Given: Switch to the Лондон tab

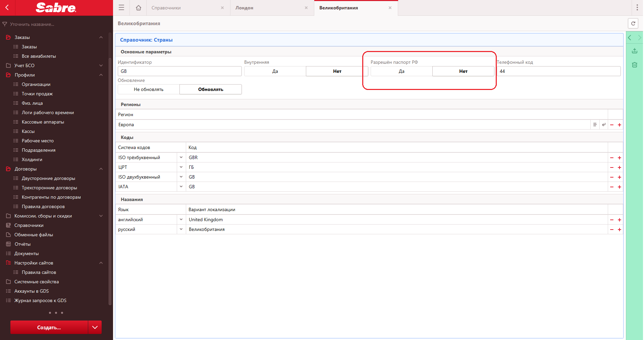Looking at the screenshot, I should click(x=245, y=8).
